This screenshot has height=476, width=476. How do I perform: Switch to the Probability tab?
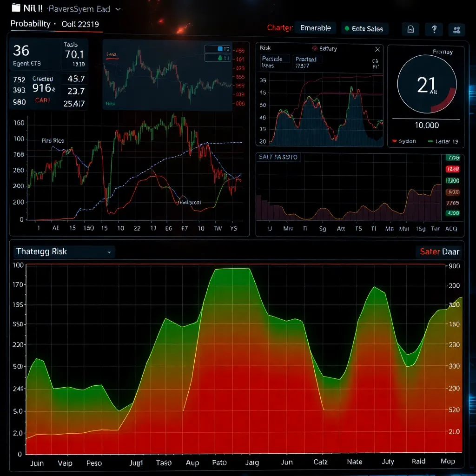pos(30,24)
